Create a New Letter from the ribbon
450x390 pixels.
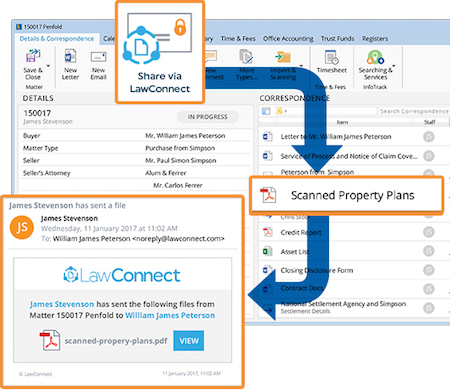point(70,64)
